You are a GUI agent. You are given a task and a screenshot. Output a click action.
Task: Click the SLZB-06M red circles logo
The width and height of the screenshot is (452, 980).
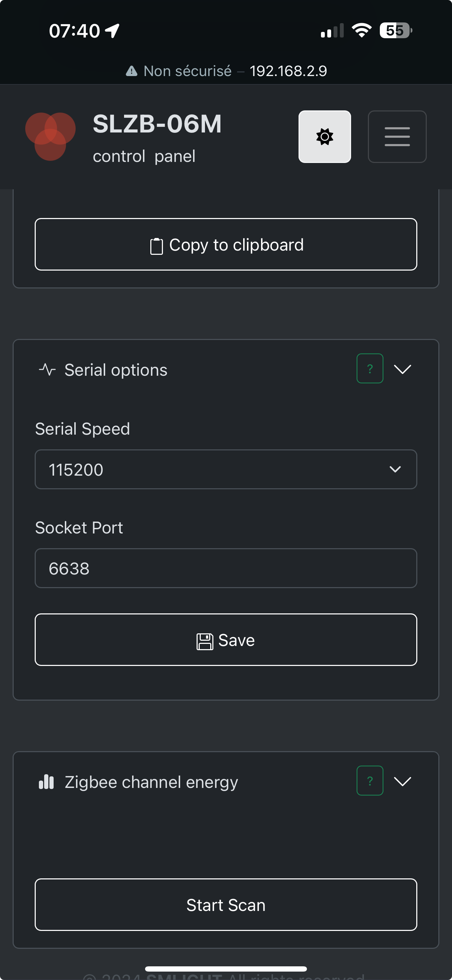click(50, 137)
